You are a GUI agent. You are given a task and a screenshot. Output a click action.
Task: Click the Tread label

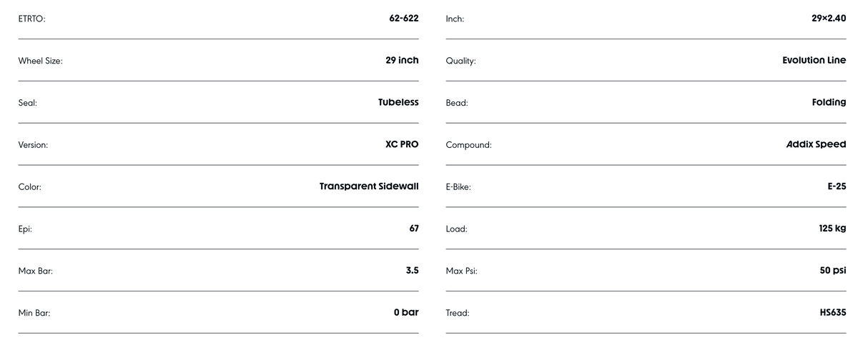(x=457, y=313)
